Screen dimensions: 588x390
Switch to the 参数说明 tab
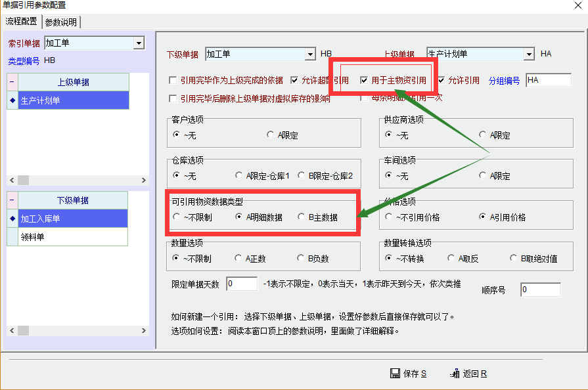coord(61,22)
